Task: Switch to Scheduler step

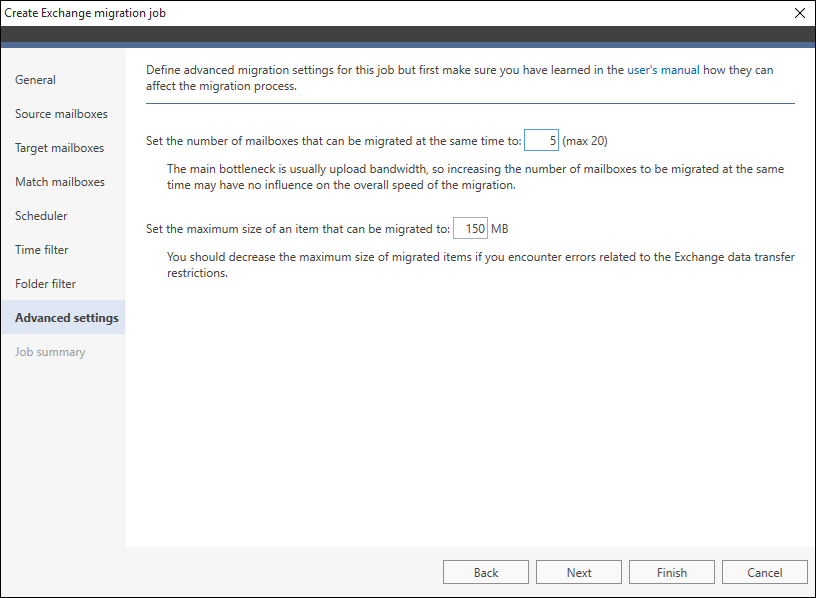Action: tap(41, 216)
